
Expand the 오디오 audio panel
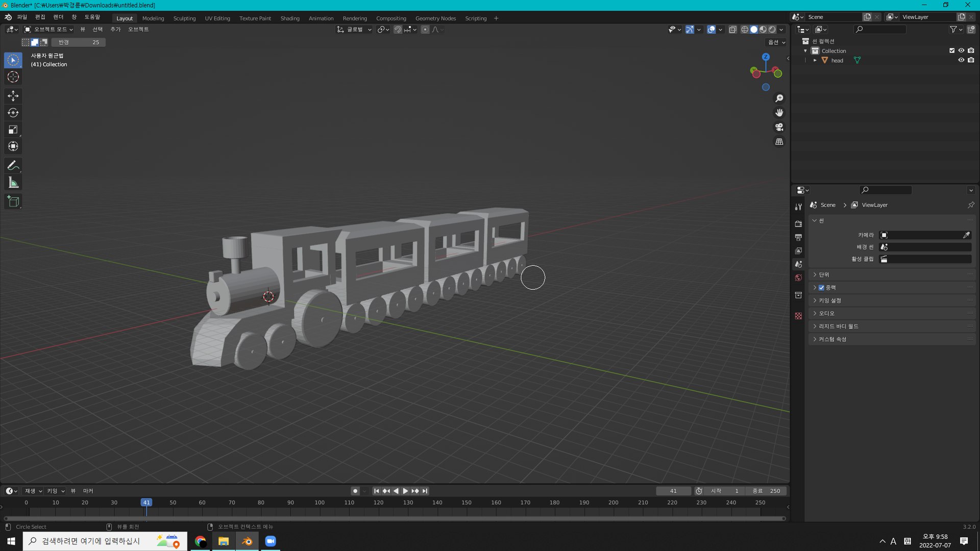[892, 313]
